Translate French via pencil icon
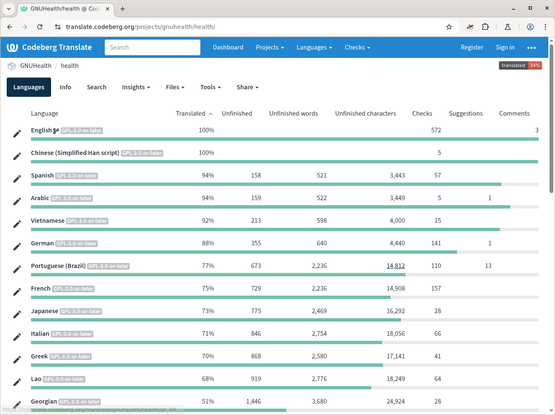Image resolution: width=555 pixels, height=415 pixels. 17,292
